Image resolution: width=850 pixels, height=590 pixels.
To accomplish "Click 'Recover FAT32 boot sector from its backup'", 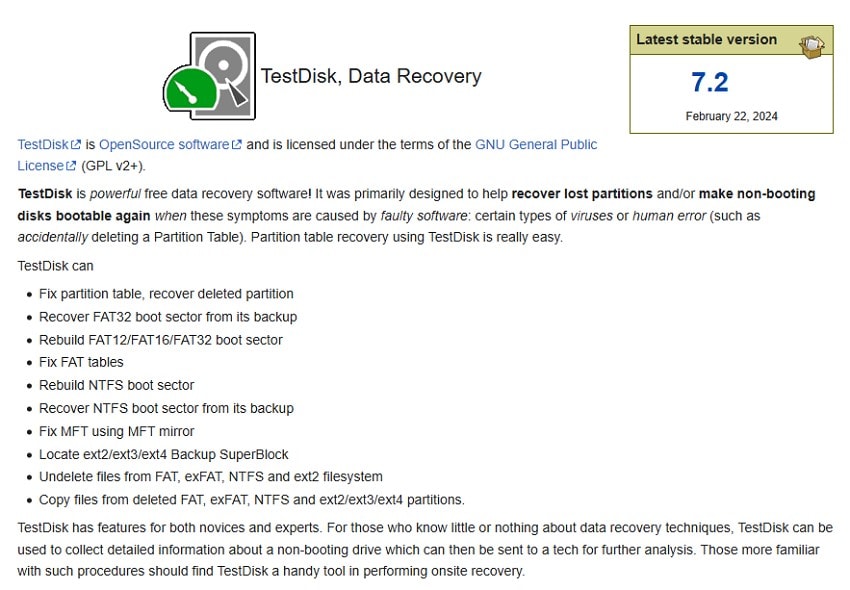I will pos(168,317).
